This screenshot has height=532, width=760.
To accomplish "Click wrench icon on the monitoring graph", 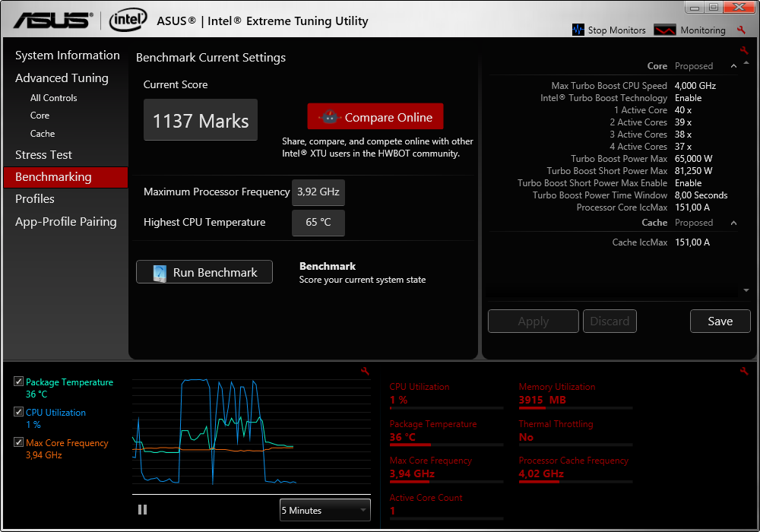I will pos(365,371).
